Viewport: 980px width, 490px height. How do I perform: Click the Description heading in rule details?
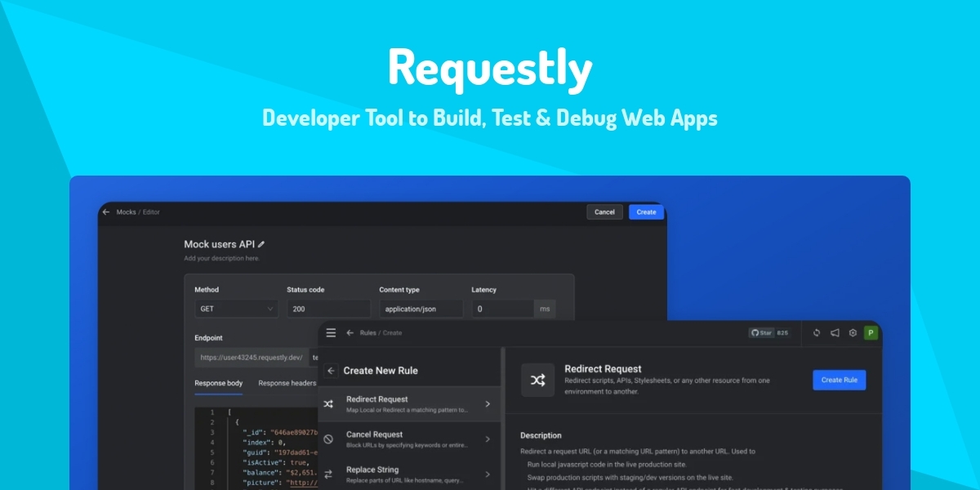pyautogui.click(x=541, y=435)
